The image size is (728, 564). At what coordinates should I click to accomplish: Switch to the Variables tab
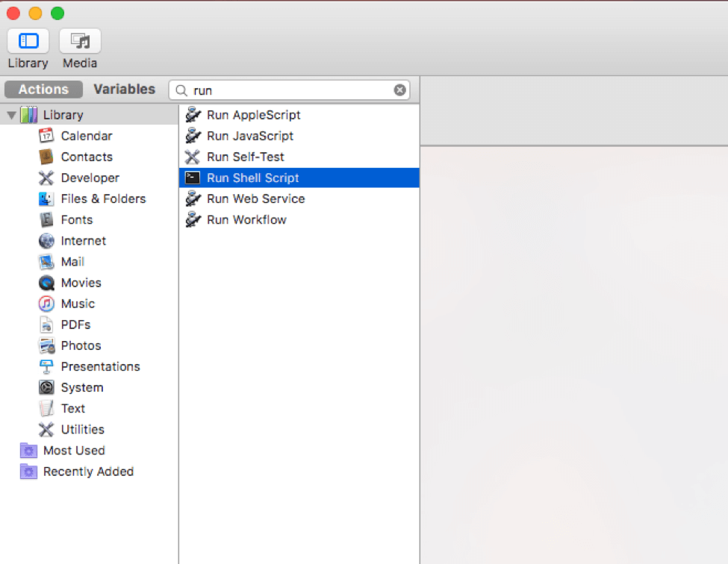(125, 89)
